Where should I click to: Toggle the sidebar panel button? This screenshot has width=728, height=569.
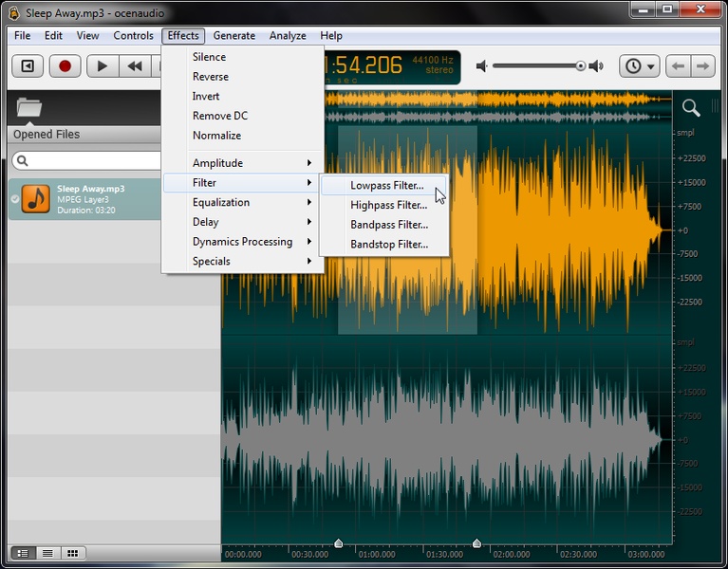28,66
